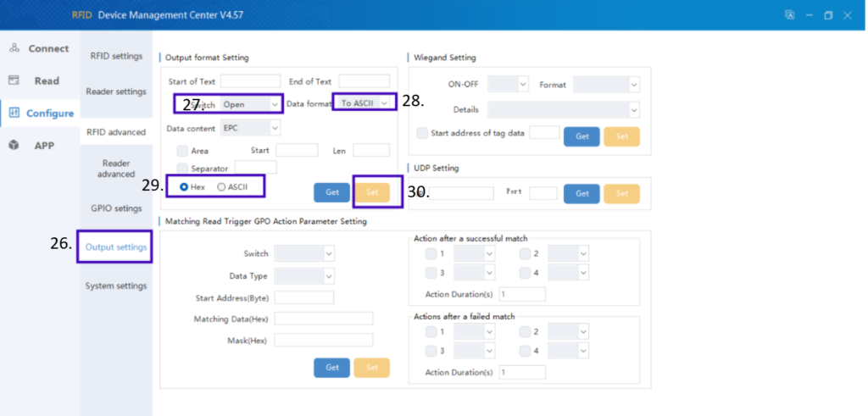
Task: Click the APP cube icon
Action: coord(14,145)
